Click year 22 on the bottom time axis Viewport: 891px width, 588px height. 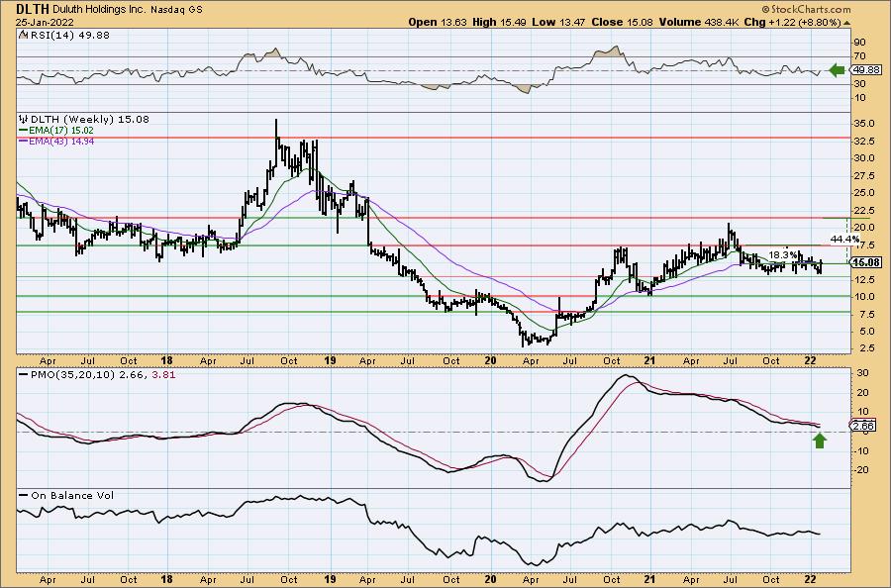[811, 580]
